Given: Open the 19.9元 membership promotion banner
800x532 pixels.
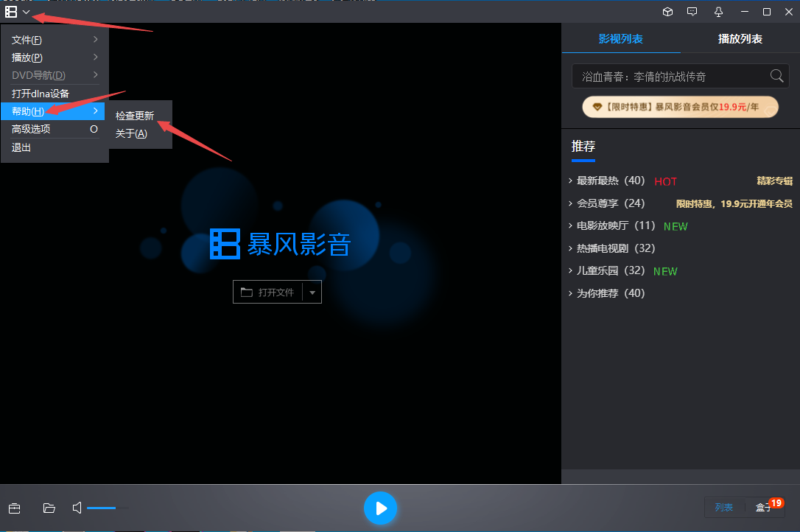Looking at the screenshot, I should [679, 106].
